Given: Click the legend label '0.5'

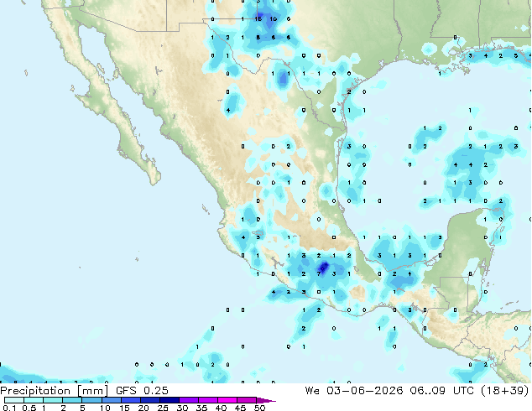Looking at the screenshot, I should [29, 408].
